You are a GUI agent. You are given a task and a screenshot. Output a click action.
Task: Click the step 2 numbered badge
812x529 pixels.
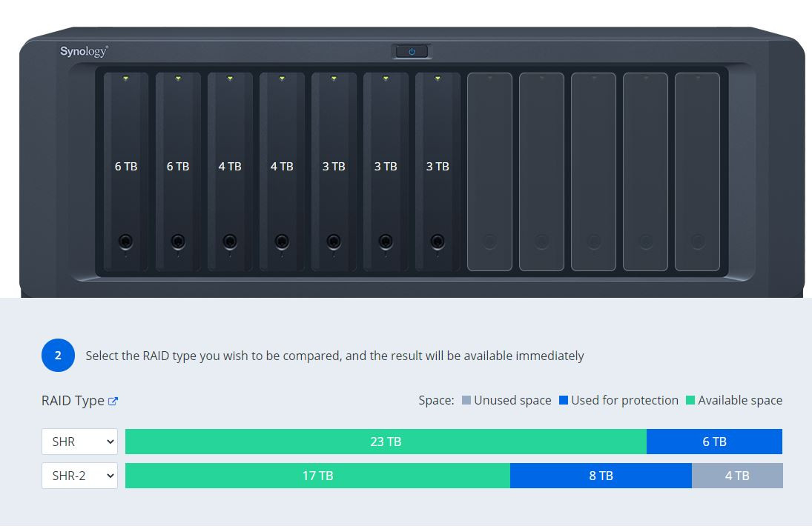point(58,356)
